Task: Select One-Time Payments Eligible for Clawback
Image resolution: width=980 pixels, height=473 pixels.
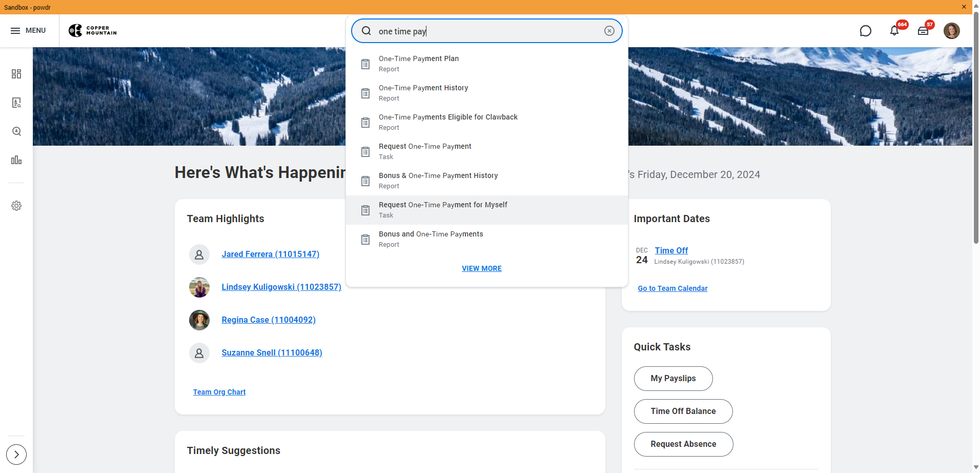Action: click(487, 122)
